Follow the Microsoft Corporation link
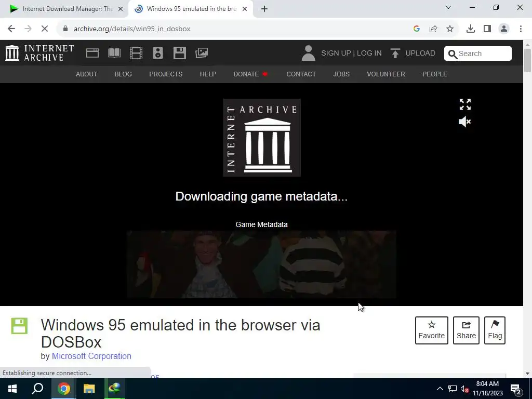 (91, 356)
